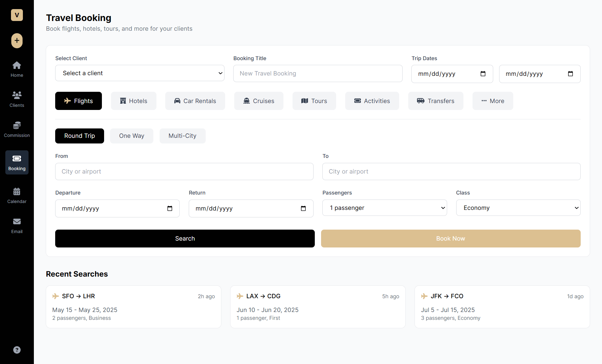This screenshot has height=364, width=602.
Task: Open the recent SFO to LHR search
Action: (x=133, y=307)
